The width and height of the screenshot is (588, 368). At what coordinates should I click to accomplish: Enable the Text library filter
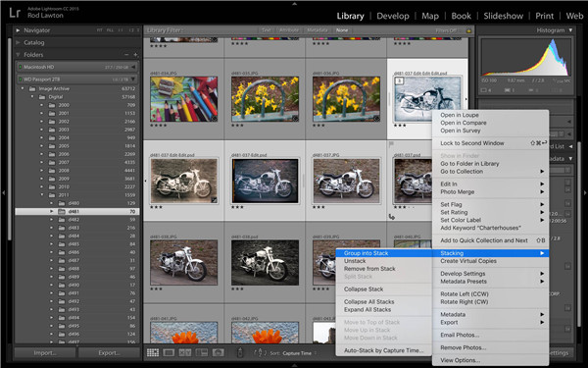tap(266, 30)
